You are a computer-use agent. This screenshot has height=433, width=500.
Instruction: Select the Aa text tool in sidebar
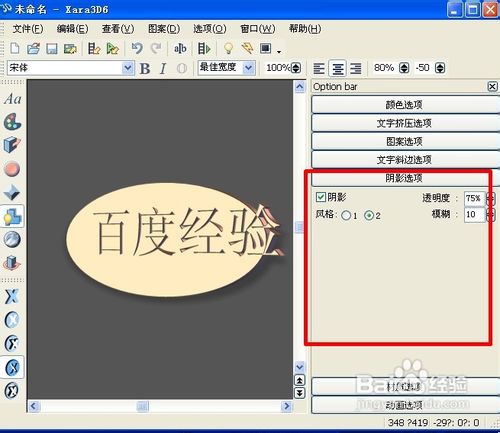pos(13,99)
